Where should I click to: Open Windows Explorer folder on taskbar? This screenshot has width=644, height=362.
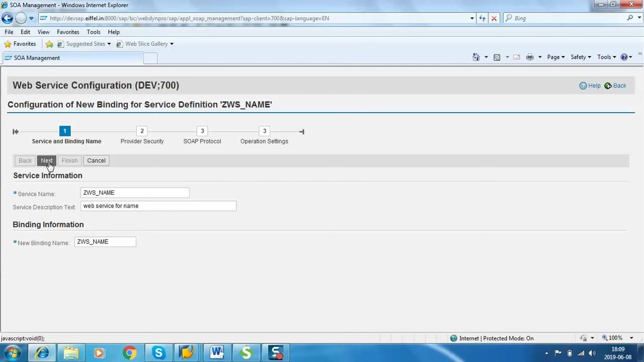[71, 352]
